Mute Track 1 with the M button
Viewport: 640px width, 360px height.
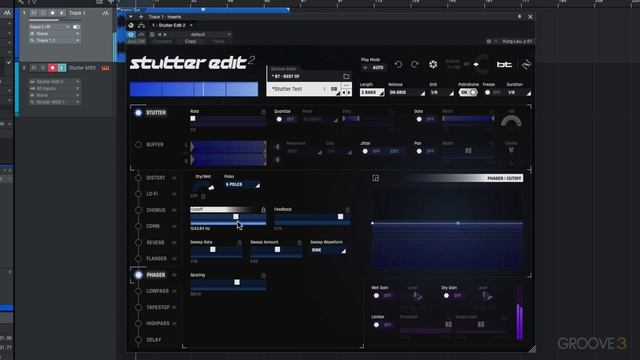(x=33, y=13)
